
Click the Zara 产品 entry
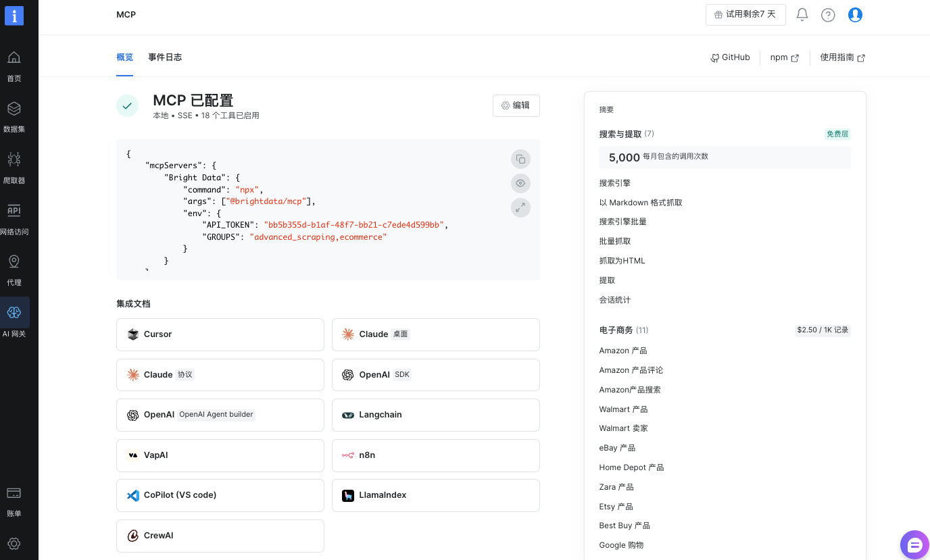point(616,487)
